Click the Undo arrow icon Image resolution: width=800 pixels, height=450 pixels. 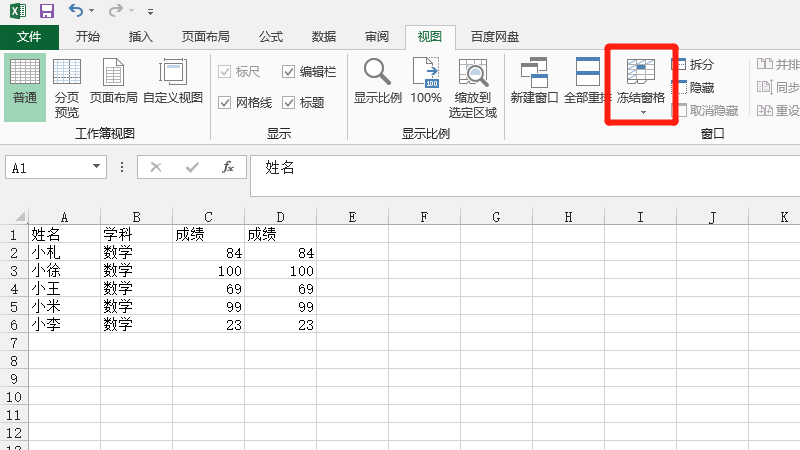[76, 11]
